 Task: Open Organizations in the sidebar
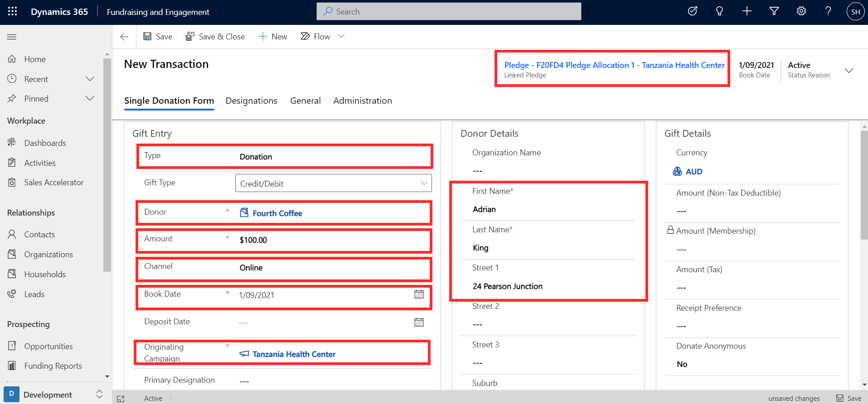coord(48,255)
